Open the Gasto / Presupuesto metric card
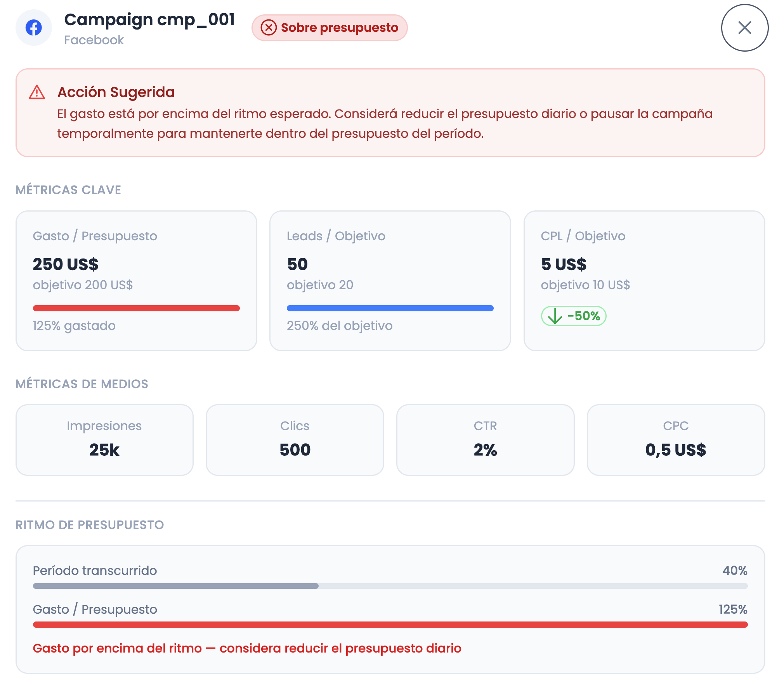The image size is (784, 677). tap(136, 281)
